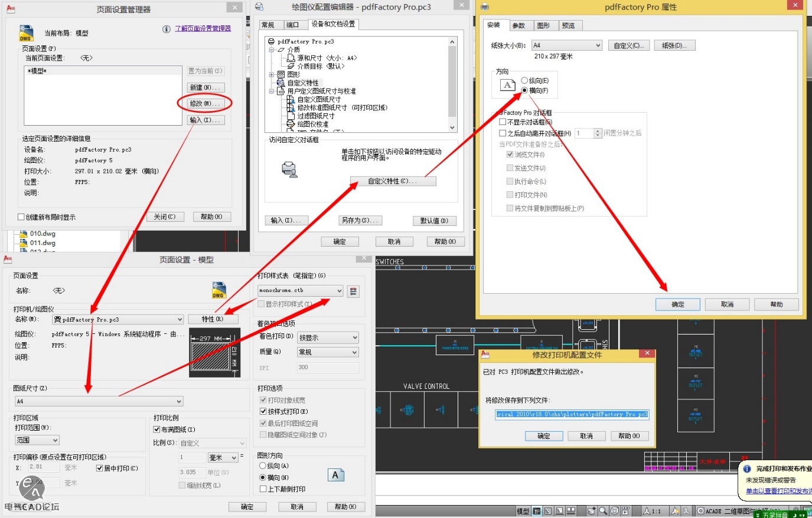The width and height of the screenshot is (812, 518).
Task: Click the 自定义(C)... button in pdfFactory properties
Action: (629, 45)
